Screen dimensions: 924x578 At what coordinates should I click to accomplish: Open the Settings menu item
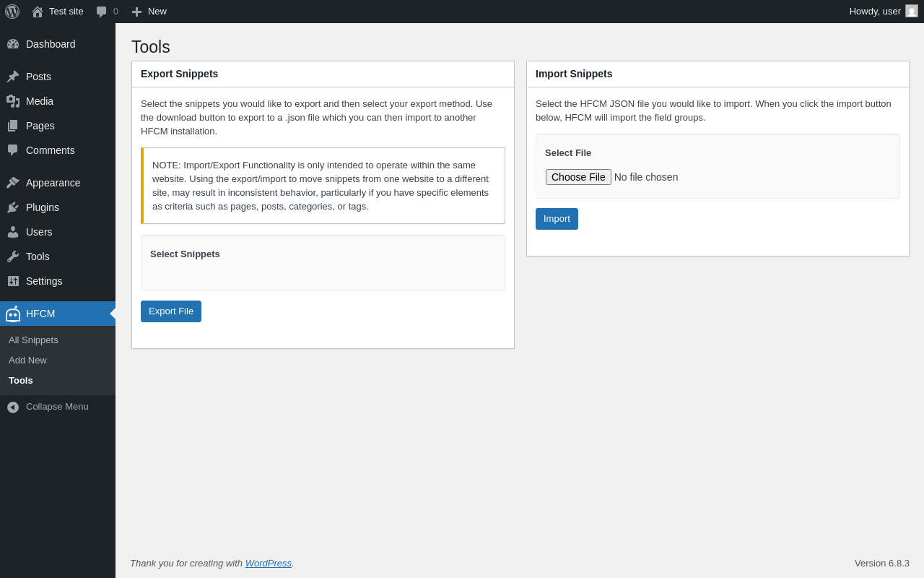44,281
